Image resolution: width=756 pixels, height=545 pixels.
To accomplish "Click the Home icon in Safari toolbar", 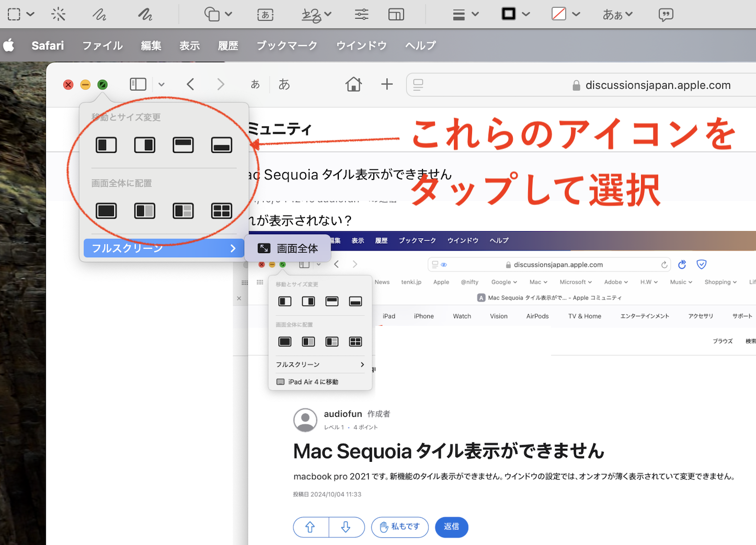I will point(353,84).
